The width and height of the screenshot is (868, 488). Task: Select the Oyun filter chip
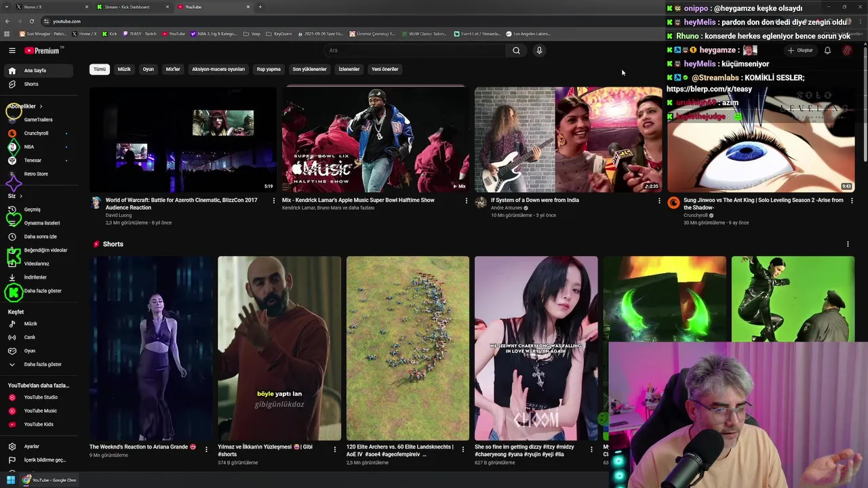click(x=148, y=69)
